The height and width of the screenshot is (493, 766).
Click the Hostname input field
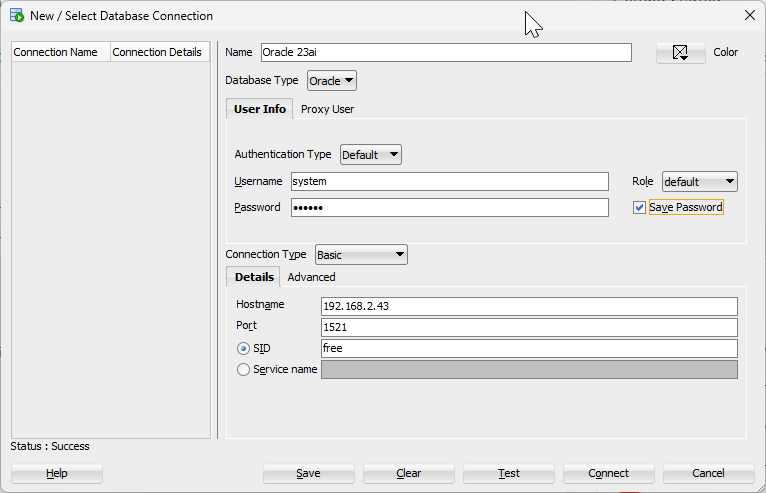click(529, 306)
